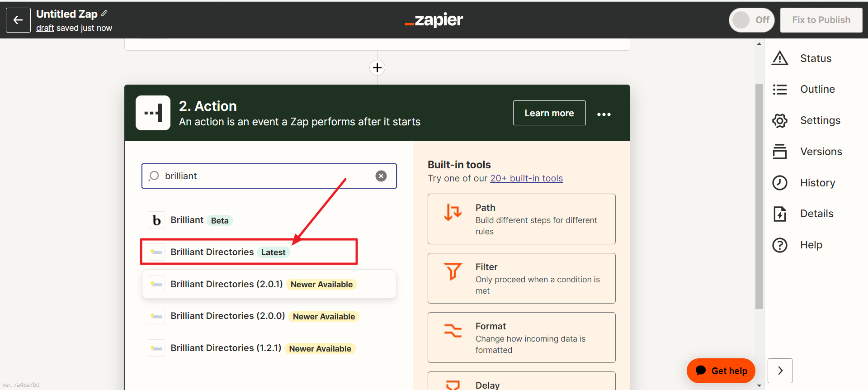The image size is (868, 390).
Task: Open the History clock icon
Action: [780, 183]
